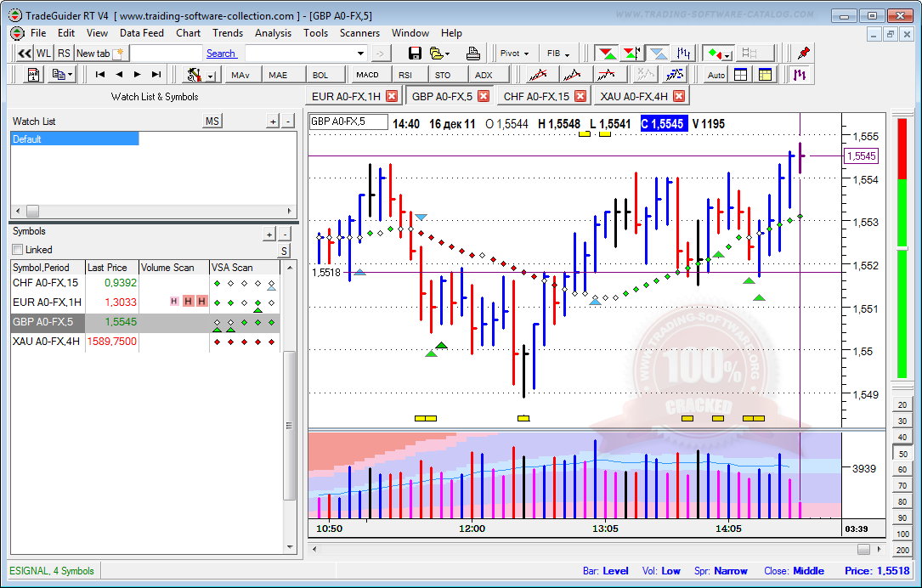
Task: Click the calendar date icon
Action: 34,75
